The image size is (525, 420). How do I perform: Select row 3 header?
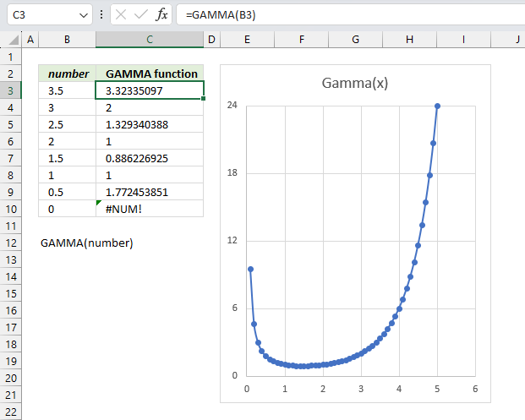[x=11, y=90]
